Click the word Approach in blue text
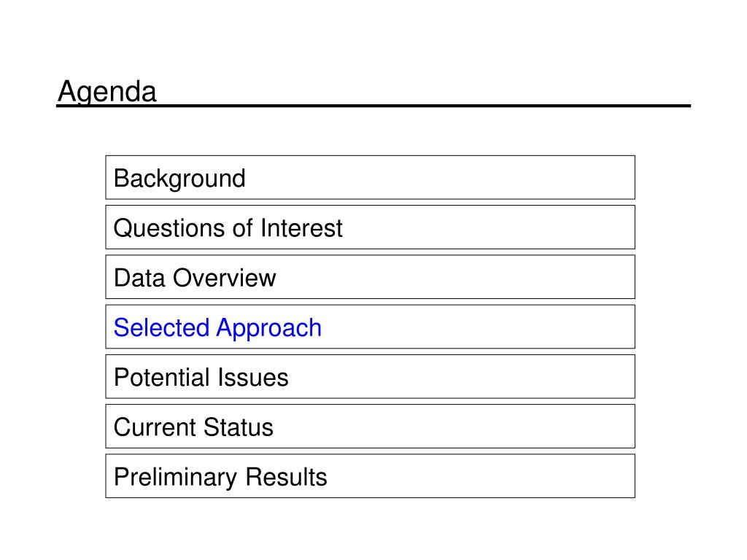Viewport: 747px width, 560px height. click(269, 328)
